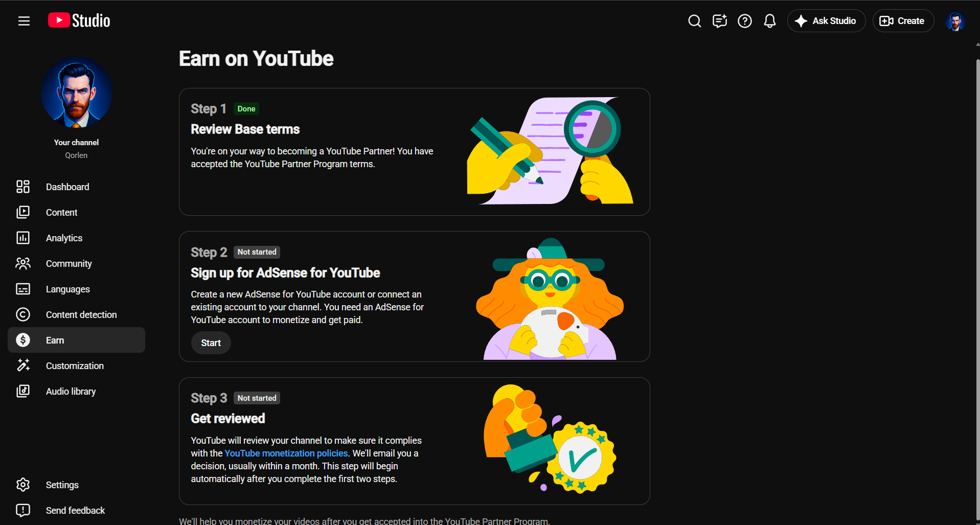Click the Send feedback menu label
Image resolution: width=980 pixels, height=525 pixels.
point(76,511)
